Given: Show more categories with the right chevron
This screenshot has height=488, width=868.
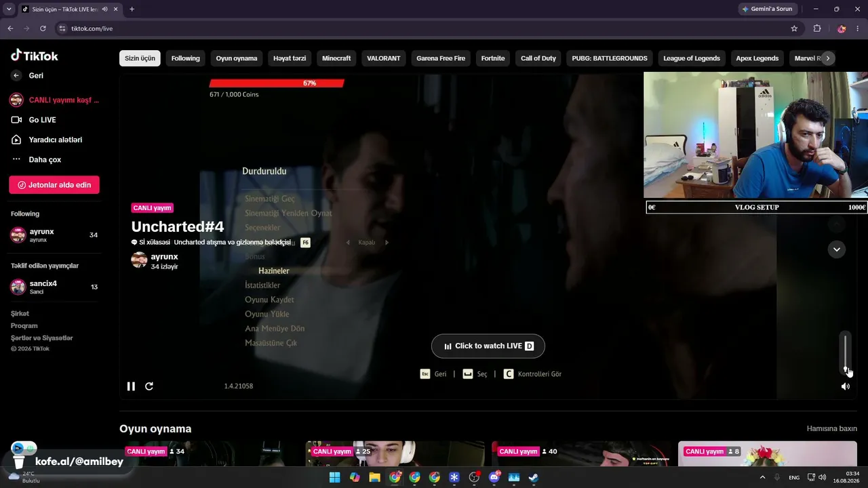Looking at the screenshot, I should point(827,58).
